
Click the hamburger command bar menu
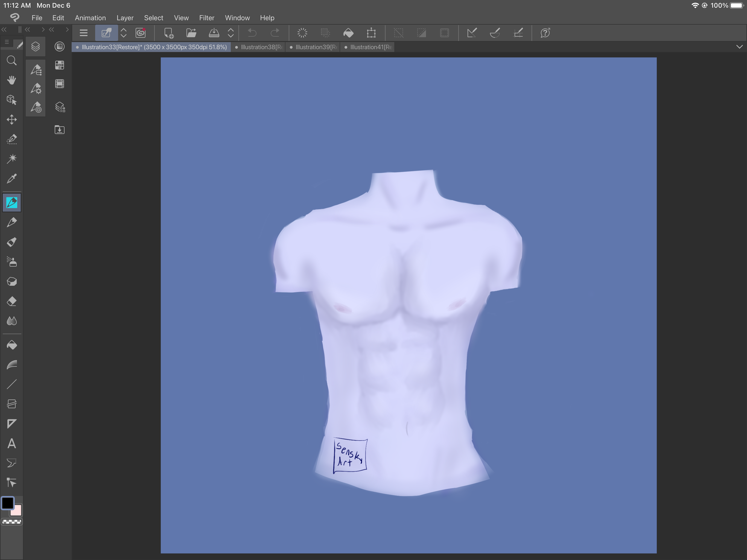(83, 33)
